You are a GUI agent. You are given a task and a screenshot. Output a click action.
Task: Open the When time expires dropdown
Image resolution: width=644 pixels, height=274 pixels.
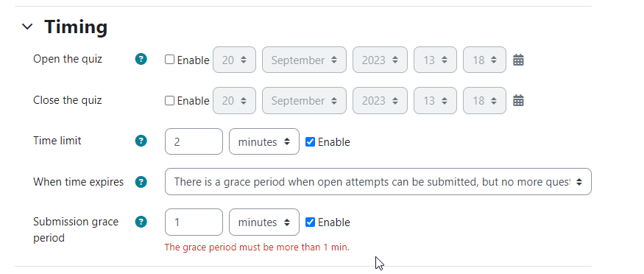pyautogui.click(x=378, y=182)
